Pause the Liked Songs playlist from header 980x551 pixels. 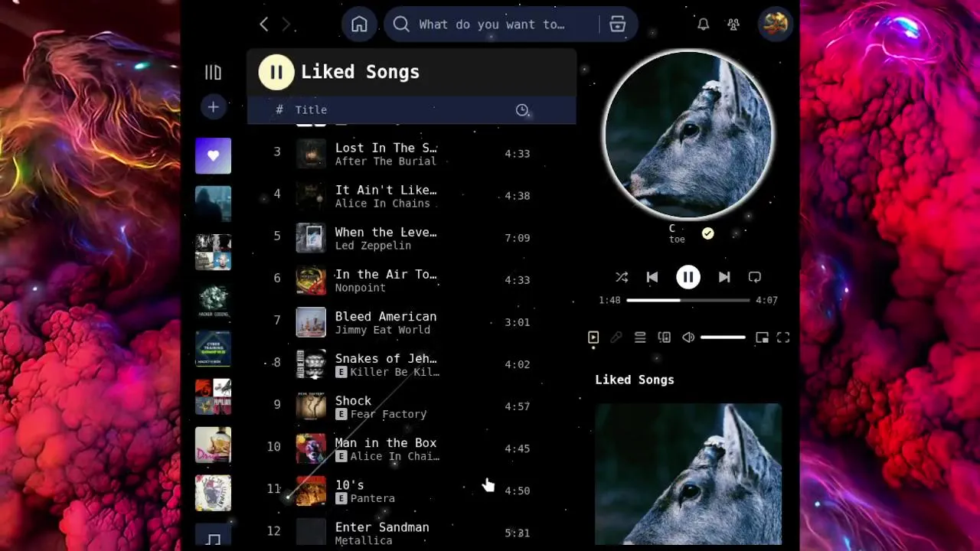(x=276, y=72)
